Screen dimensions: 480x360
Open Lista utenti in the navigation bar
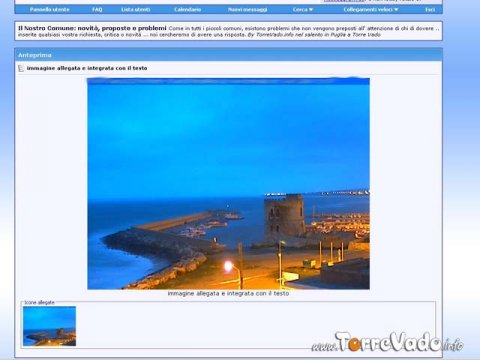[136, 10]
